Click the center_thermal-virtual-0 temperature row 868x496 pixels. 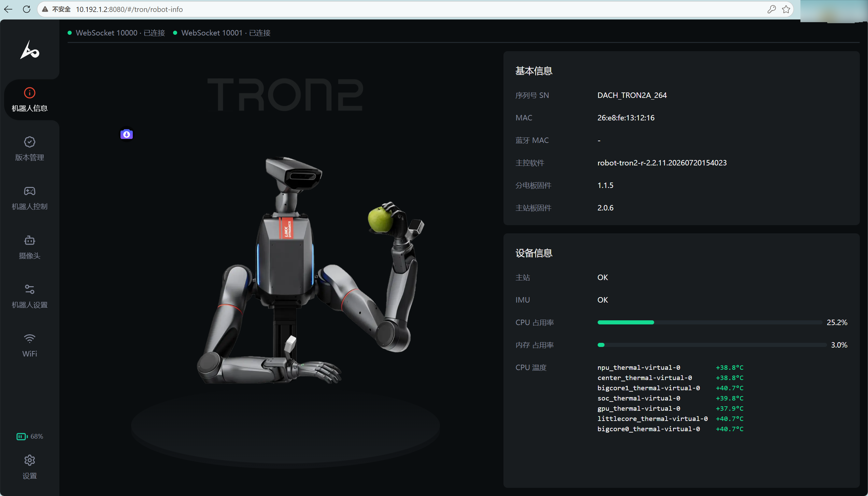[670, 378]
